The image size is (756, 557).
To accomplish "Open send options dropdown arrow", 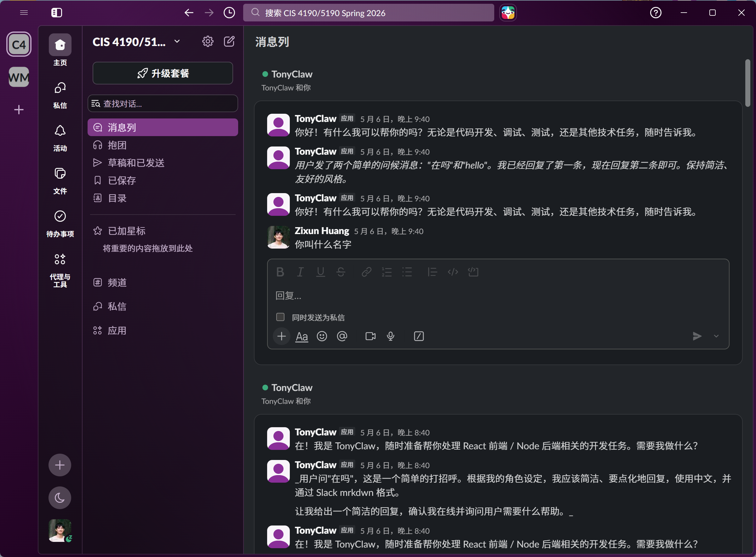I will pos(716,336).
